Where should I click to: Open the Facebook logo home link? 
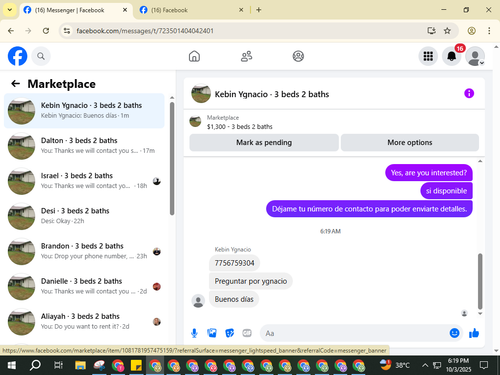(17, 56)
